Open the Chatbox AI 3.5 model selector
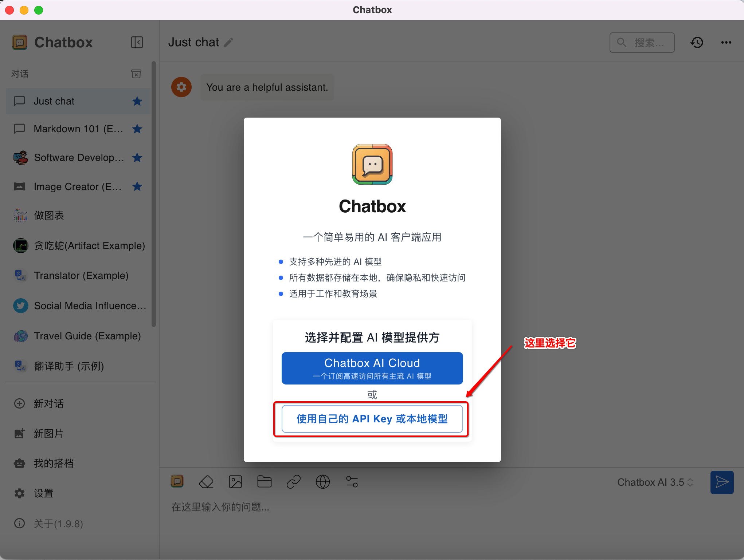 pos(655,482)
